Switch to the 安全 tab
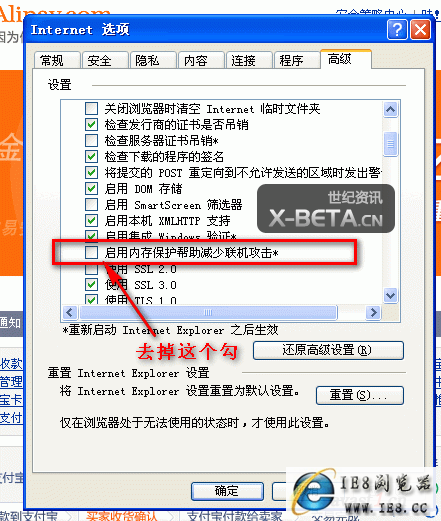The height and width of the screenshot is (521, 441). [x=105, y=61]
